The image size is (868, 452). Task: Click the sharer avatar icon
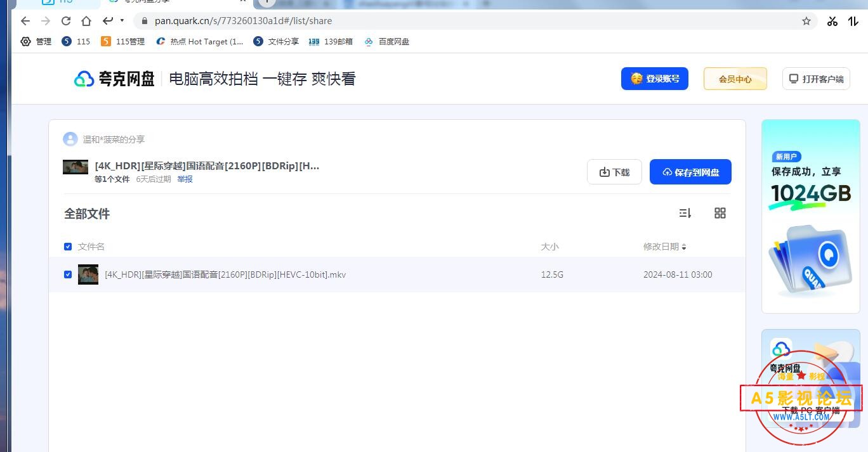coord(70,139)
